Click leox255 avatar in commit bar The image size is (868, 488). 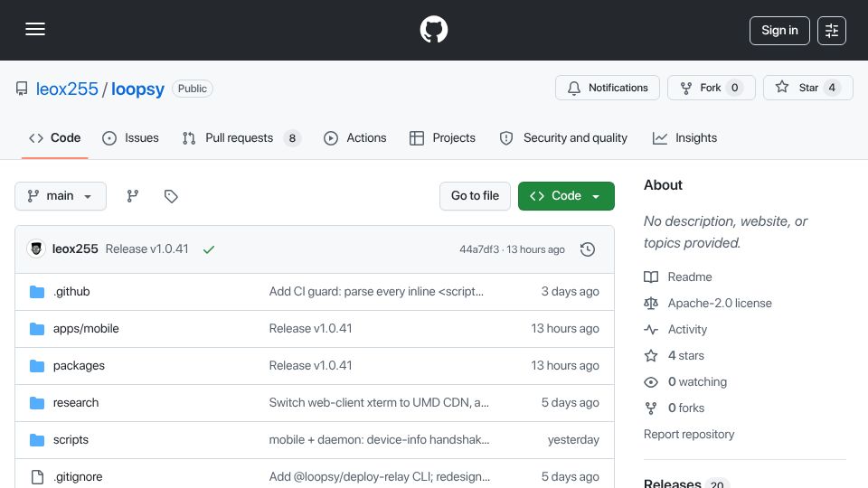(x=36, y=249)
